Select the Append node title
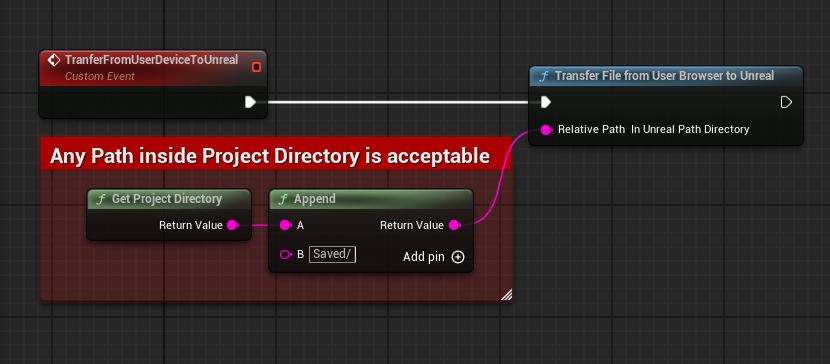The width and height of the screenshot is (830, 364). pyautogui.click(x=314, y=199)
